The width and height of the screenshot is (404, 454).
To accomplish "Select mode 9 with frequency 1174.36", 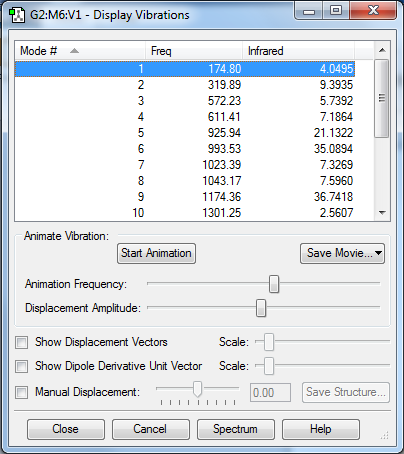I will (185, 197).
